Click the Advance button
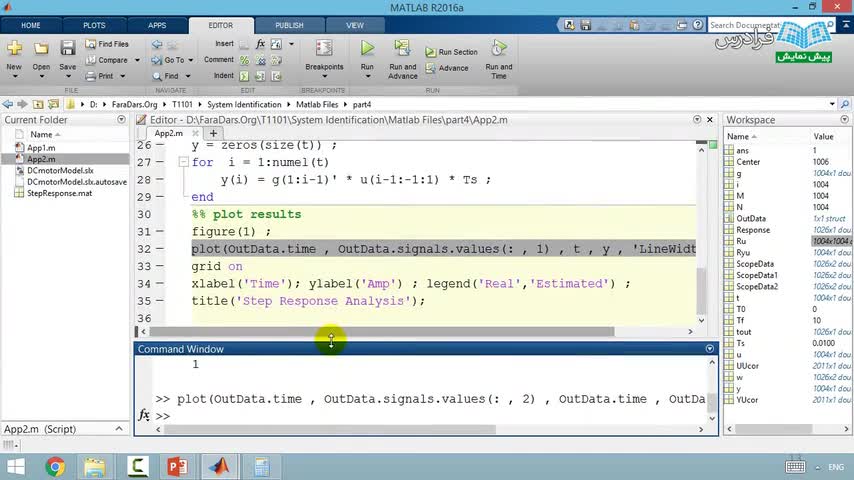The image size is (854, 480). click(x=447, y=68)
